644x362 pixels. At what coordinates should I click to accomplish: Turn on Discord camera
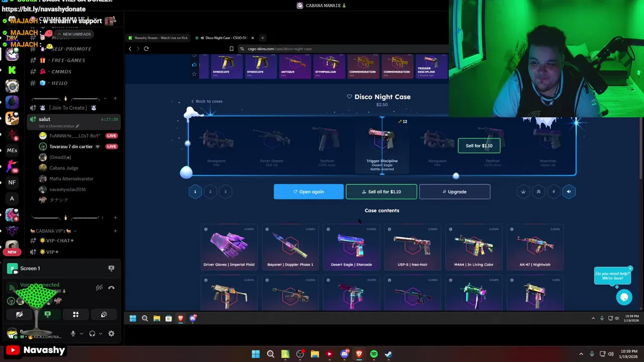click(19, 315)
